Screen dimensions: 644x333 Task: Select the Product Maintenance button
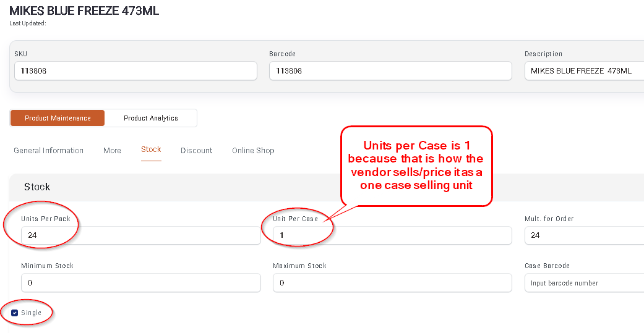(x=58, y=118)
